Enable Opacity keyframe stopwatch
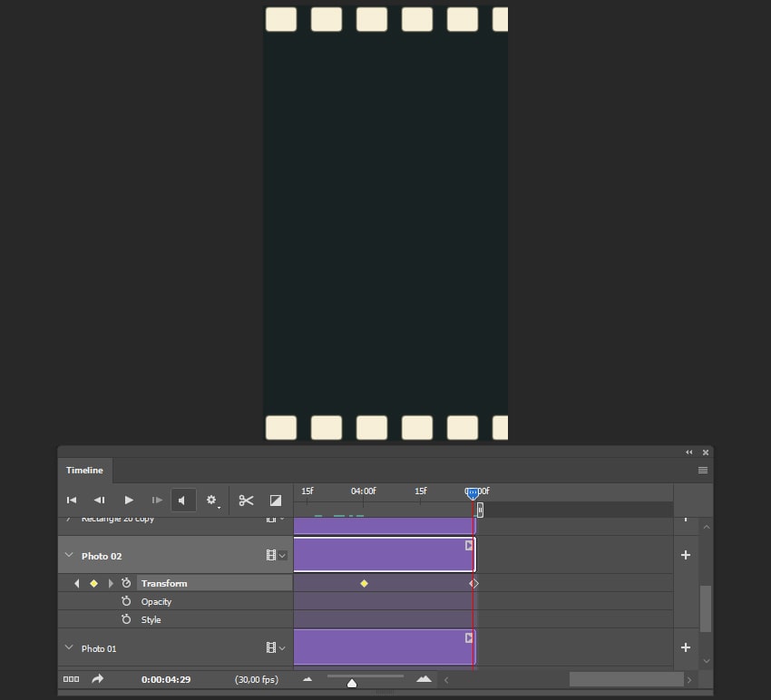Image resolution: width=771 pixels, height=700 pixels. coord(126,602)
